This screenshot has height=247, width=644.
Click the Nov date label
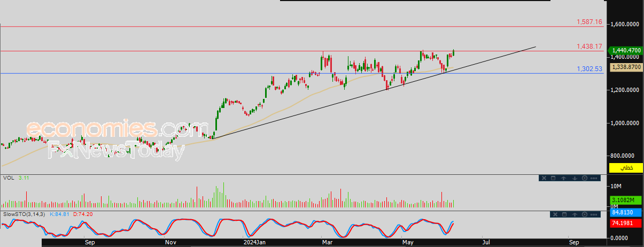click(x=170, y=242)
